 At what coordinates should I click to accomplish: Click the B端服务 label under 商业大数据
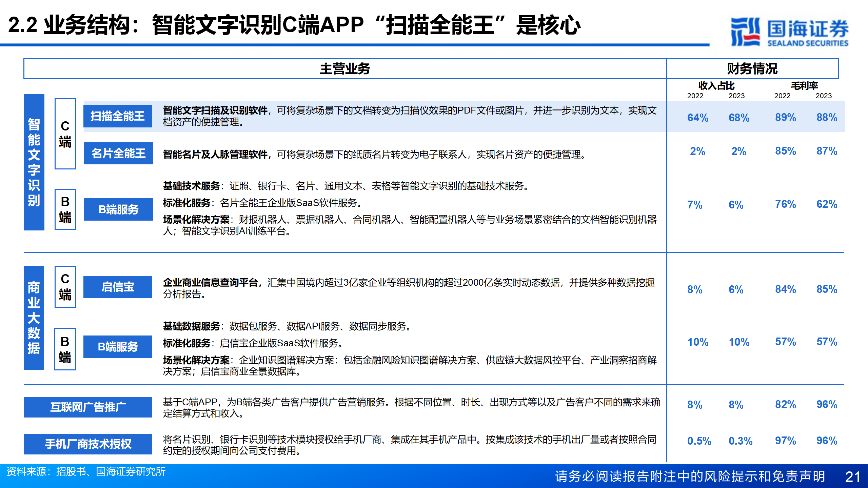point(118,347)
